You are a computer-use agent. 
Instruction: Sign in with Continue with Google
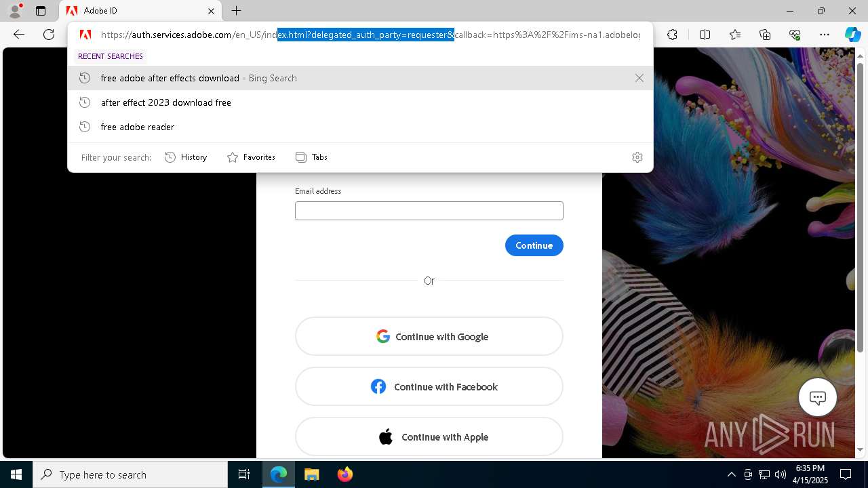[429, 336]
